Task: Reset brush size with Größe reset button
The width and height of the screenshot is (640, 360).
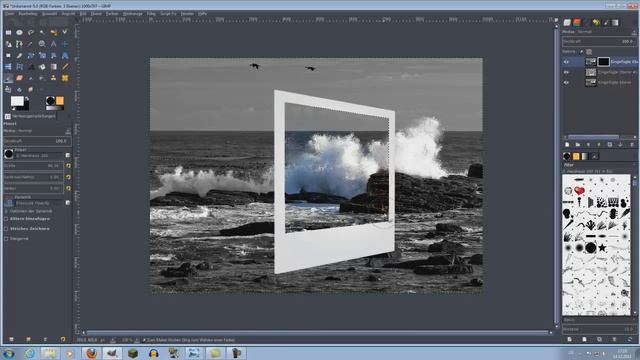Action: pos(68,166)
